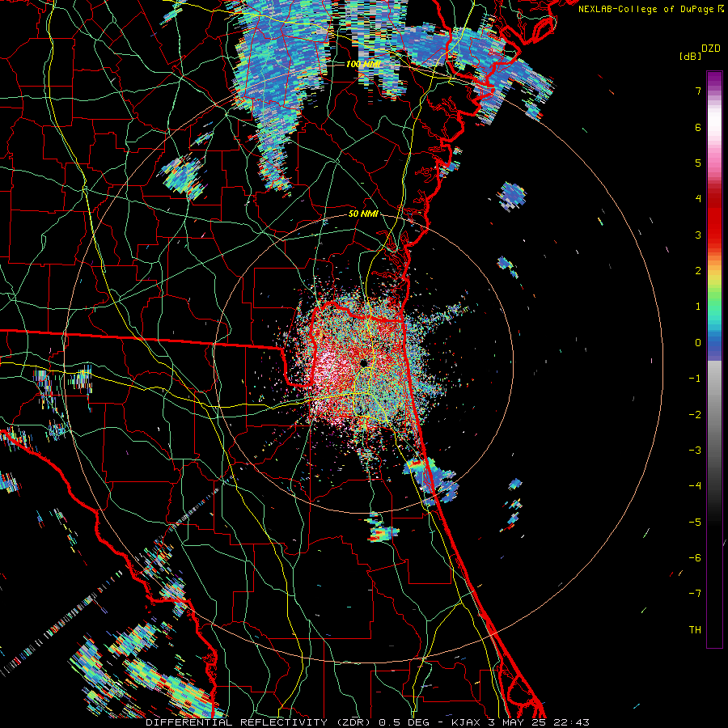The width and height of the screenshot is (728, 728).
Task: Click the 2 value on color scale
Action: click(698, 271)
